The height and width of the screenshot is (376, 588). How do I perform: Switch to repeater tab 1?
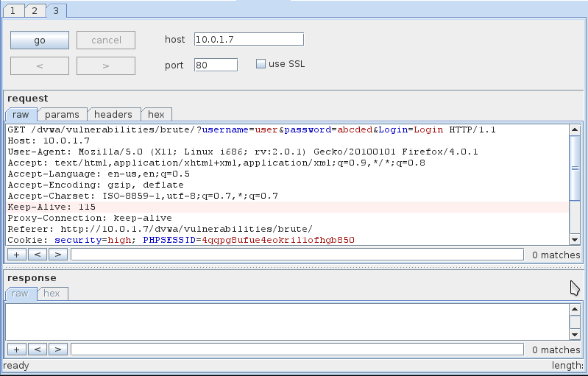13,11
